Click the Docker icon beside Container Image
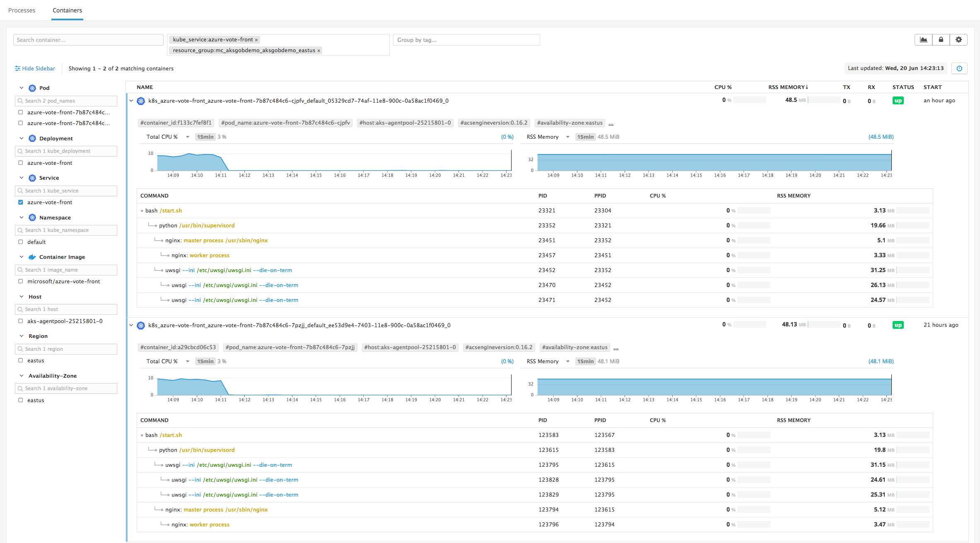Image resolution: width=980 pixels, height=543 pixels. (x=32, y=257)
